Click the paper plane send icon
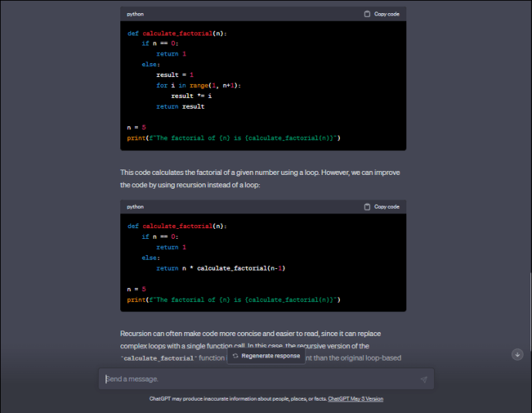This screenshot has height=413, width=532. coord(423,379)
